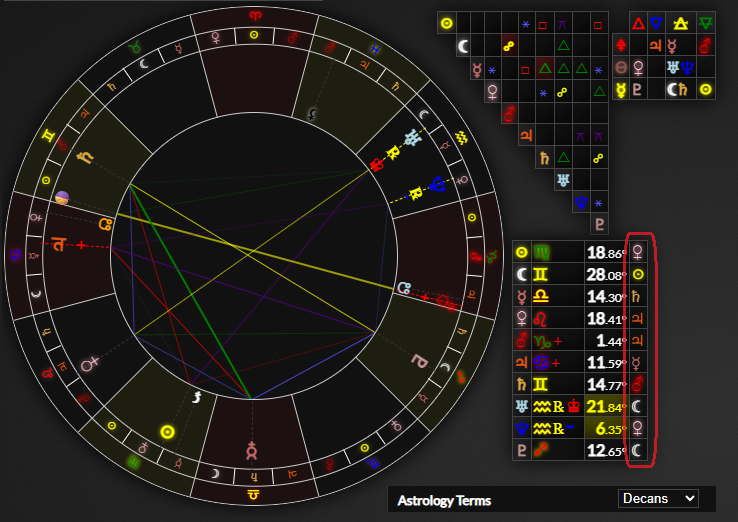Screen dimensions: 738x522
Task: Click the Moon glyph in the aspect grid
Action: [x=463, y=45]
